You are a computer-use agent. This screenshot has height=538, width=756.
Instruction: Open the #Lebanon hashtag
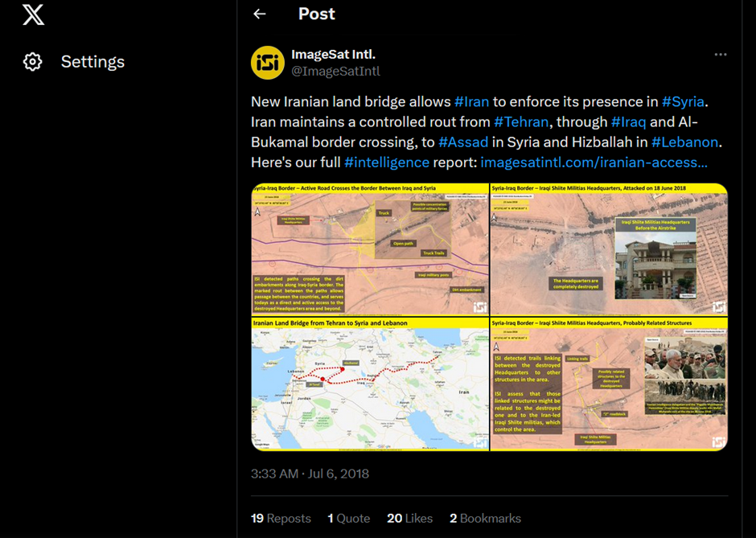pos(684,142)
